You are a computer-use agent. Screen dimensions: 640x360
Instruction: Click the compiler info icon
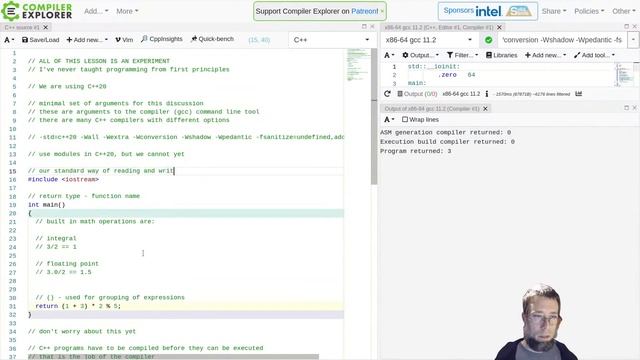pyautogui.click(x=487, y=94)
